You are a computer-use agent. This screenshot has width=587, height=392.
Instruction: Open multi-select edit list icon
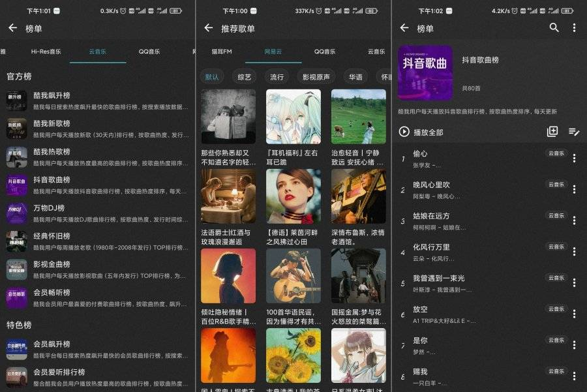pyautogui.click(x=574, y=131)
